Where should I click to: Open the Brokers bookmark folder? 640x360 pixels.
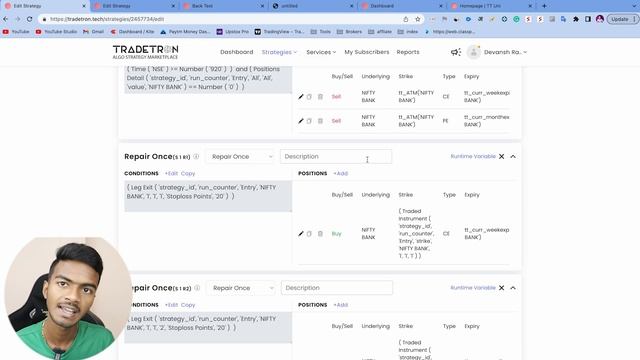[x=349, y=31]
